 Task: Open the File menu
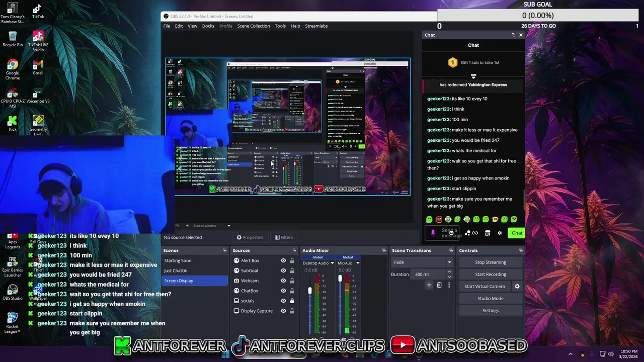point(167,26)
